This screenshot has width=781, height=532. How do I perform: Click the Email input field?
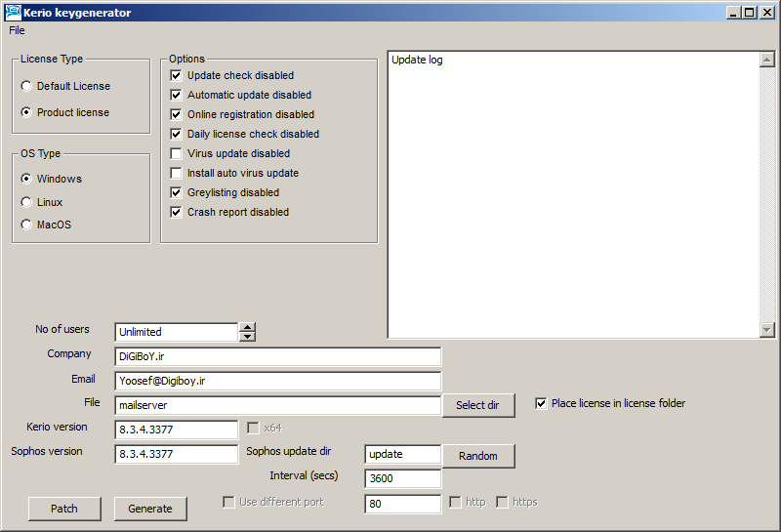278,381
